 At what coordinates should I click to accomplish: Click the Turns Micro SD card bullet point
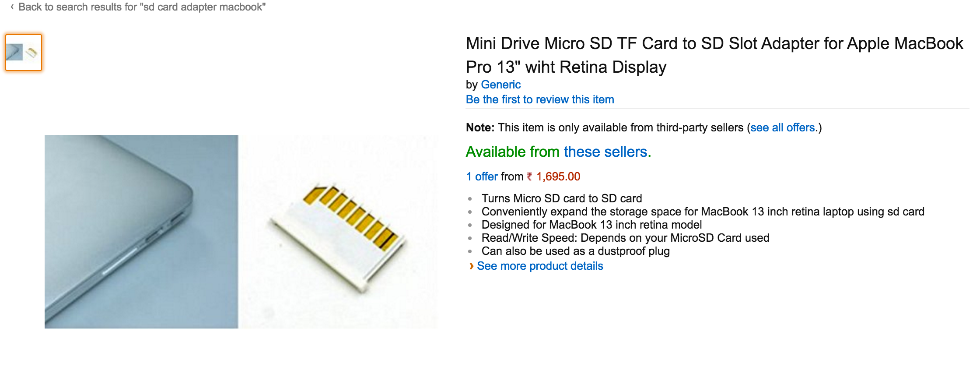(562, 198)
